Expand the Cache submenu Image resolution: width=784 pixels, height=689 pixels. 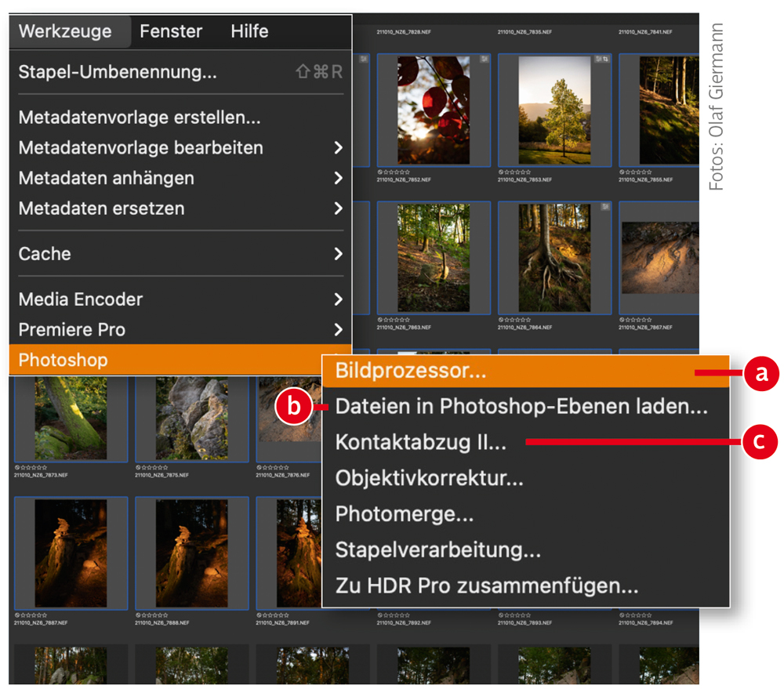click(x=180, y=254)
